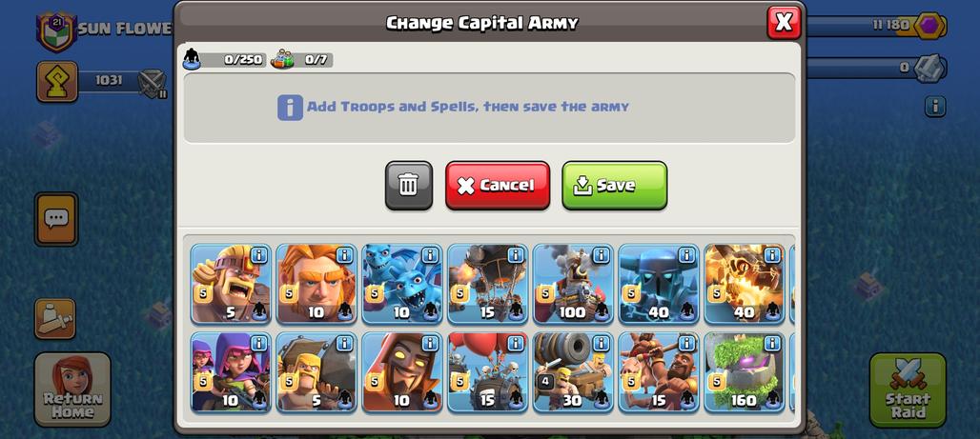The width and height of the screenshot is (980, 439).
Task: Show info for Battle Ram card
Action: [x=344, y=343]
